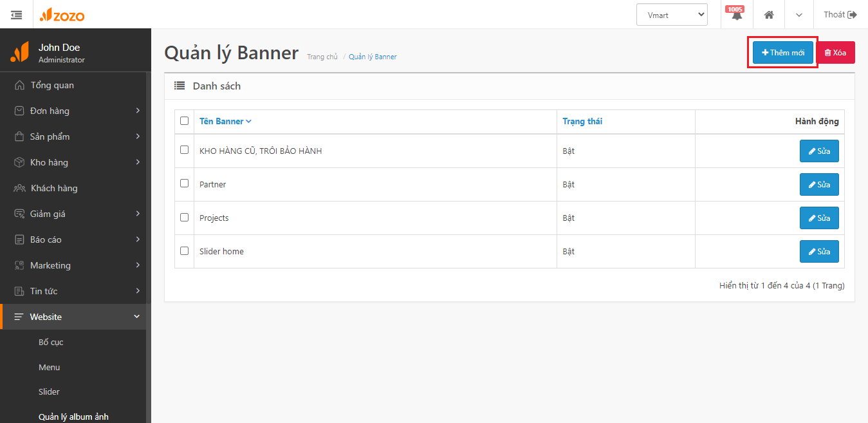Viewport: 868px width, 423px height.
Task: Expand the Sản phẩm submenu arrow
Action: tap(137, 136)
